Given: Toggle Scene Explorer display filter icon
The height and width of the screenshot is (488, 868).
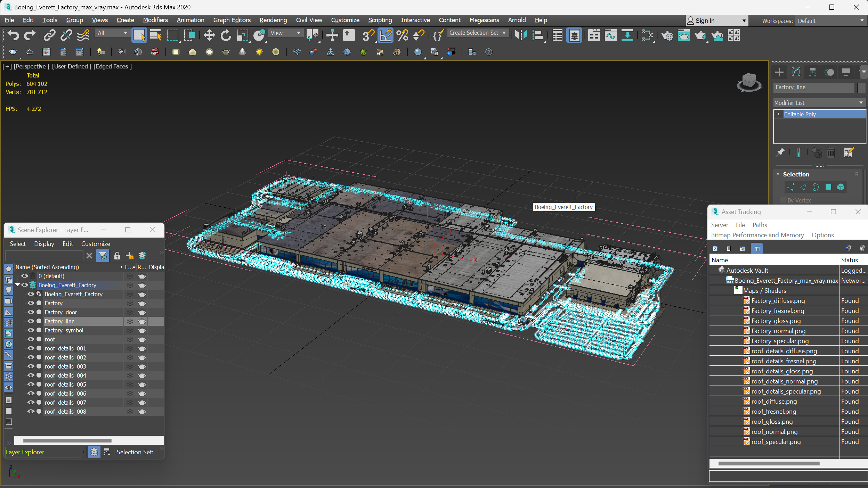Looking at the screenshot, I should tap(103, 256).
